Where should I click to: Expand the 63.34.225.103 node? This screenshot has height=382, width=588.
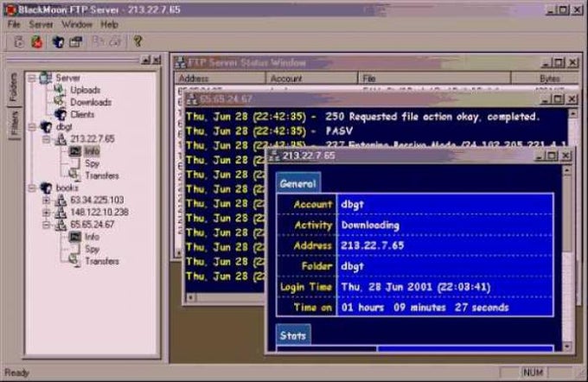click(x=46, y=201)
